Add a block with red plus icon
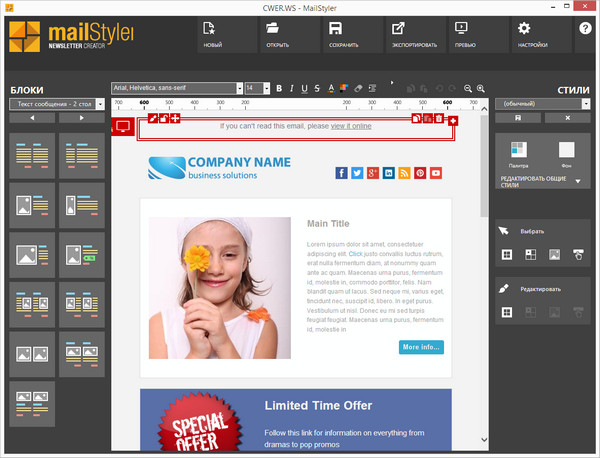The image size is (600, 458). point(453,121)
